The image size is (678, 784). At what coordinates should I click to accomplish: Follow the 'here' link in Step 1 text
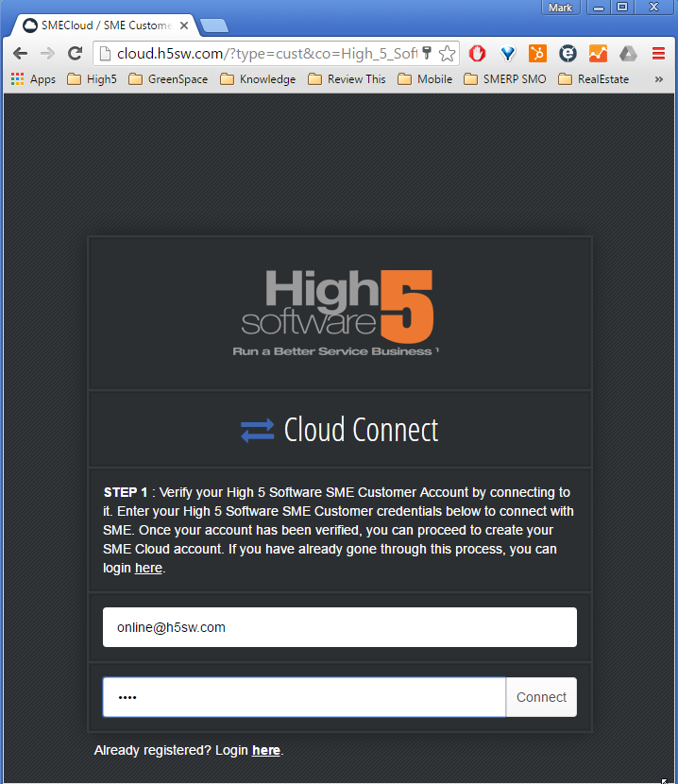tap(148, 568)
